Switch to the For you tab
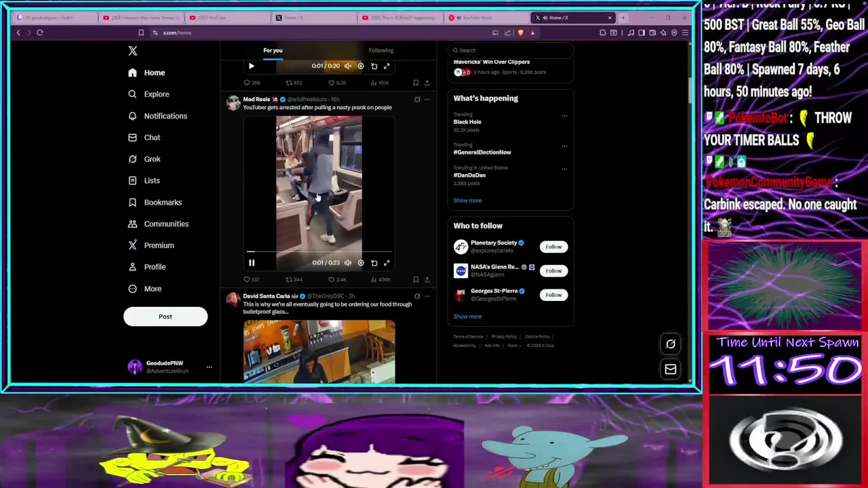Screen dimensions: 868x488 [273, 50]
